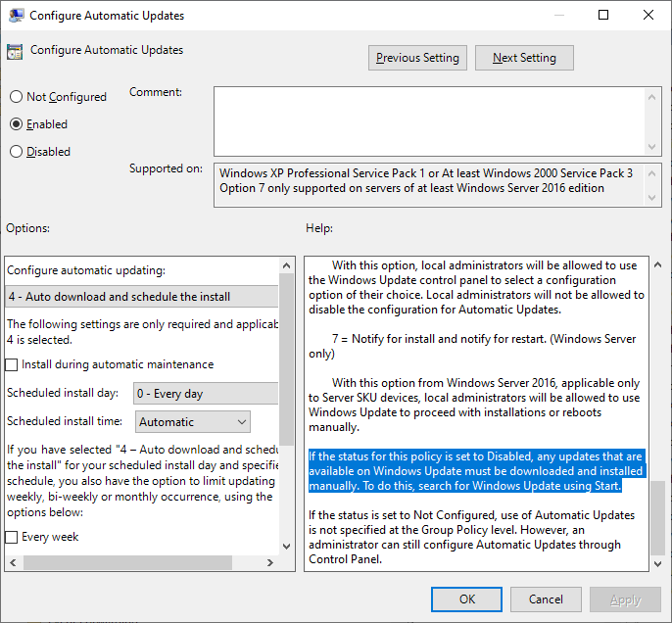Click the Help pane scroll up arrow
Screen dimensions: 672x623
click(x=658, y=265)
